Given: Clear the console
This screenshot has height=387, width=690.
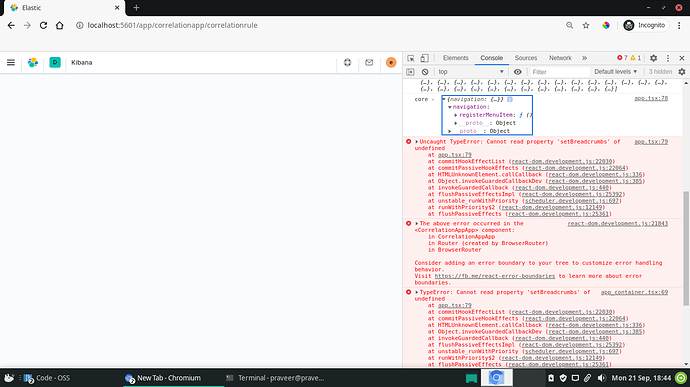Looking at the screenshot, I should tap(425, 72).
